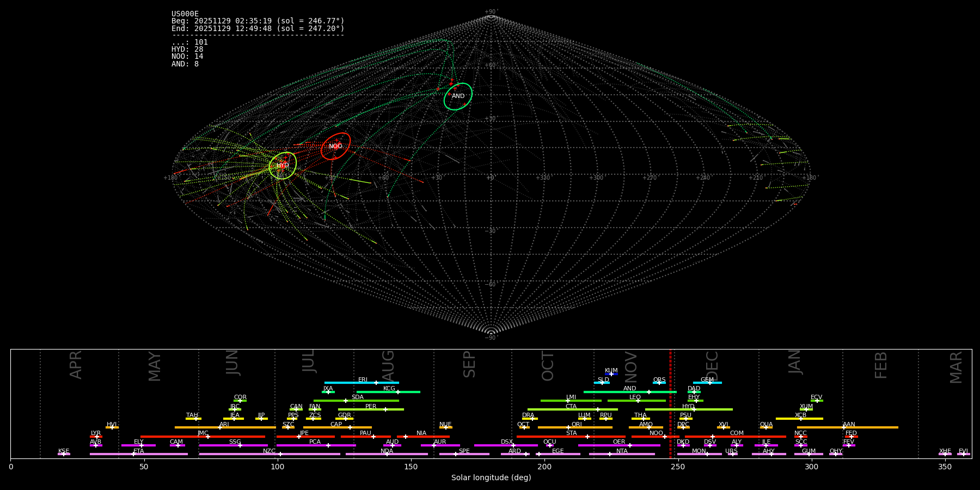This screenshot has width=980, height=490.
Task: Select the 100 tick on solar longitude axis
Action: (277, 467)
